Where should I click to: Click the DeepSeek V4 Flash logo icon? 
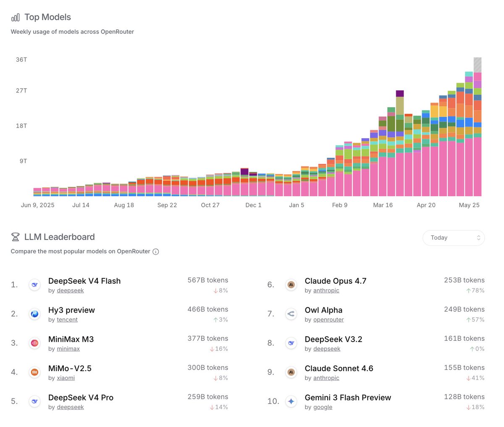34,285
